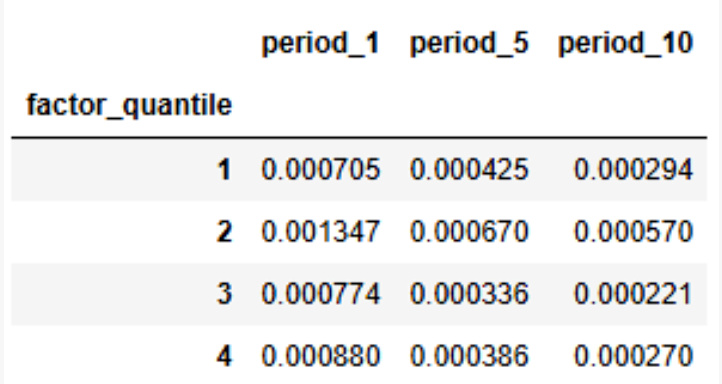722x384 pixels.
Task: Select quantile row index 2
Action: pyautogui.click(x=224, y=232)
